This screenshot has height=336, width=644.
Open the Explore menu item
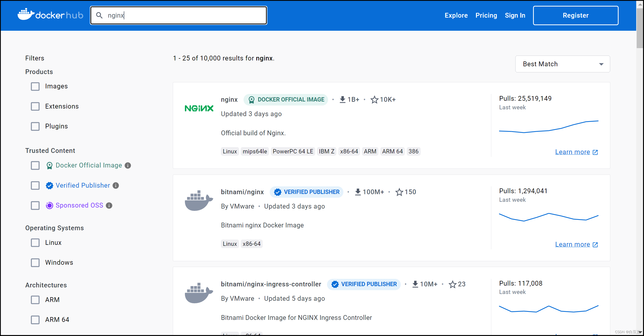click(456, 15)
